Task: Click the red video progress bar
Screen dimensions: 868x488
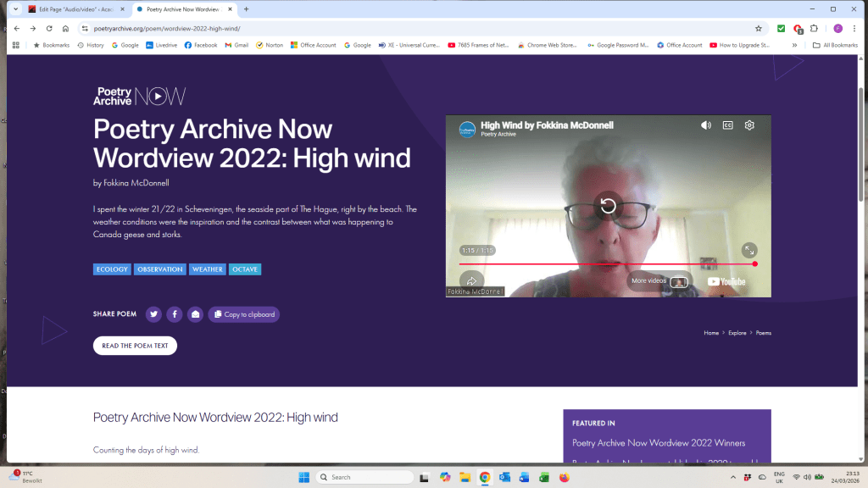Action: click(x=607, y=264)
